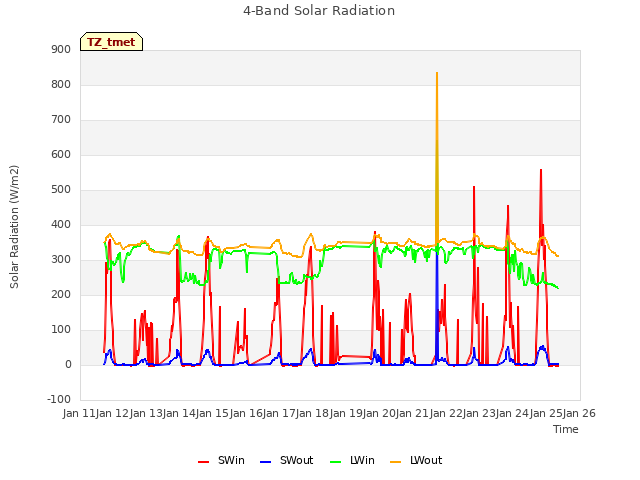Click the Jan 25 x-axis label
The width and height of the screenshot is (640, 480).
(546, 413)
